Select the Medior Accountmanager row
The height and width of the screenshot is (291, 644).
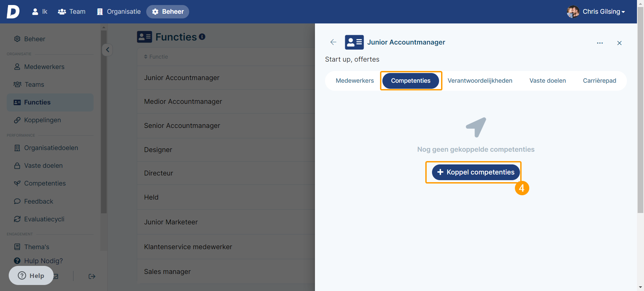tap(226, 101)
